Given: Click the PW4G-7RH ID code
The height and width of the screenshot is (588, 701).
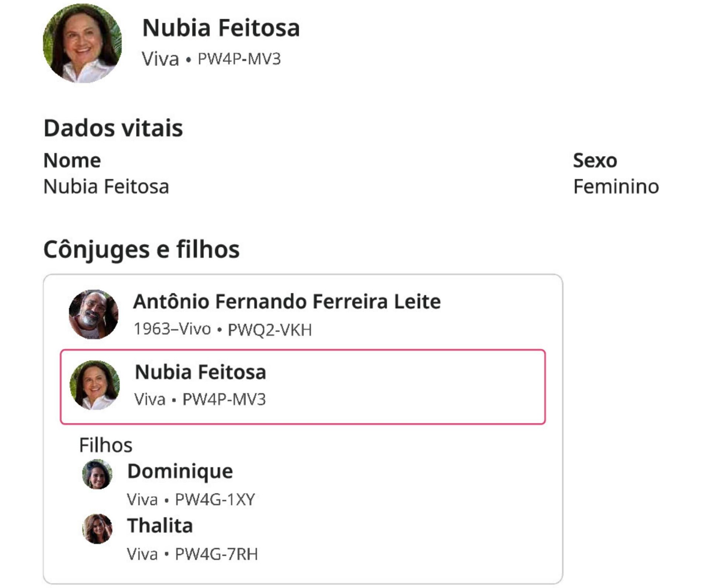Looking at the screenshot, I should pos(216,554).
